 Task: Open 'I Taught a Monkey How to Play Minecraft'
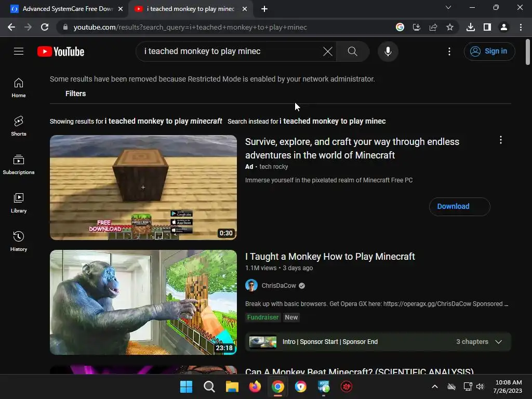coord(330,257)
